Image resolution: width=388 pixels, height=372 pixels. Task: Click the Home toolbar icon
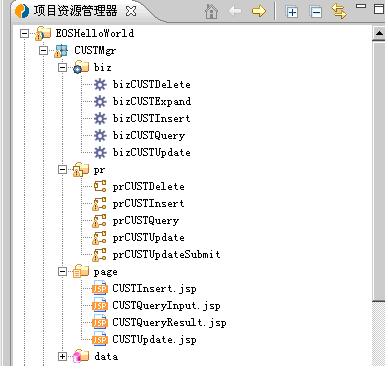(211, 11)
